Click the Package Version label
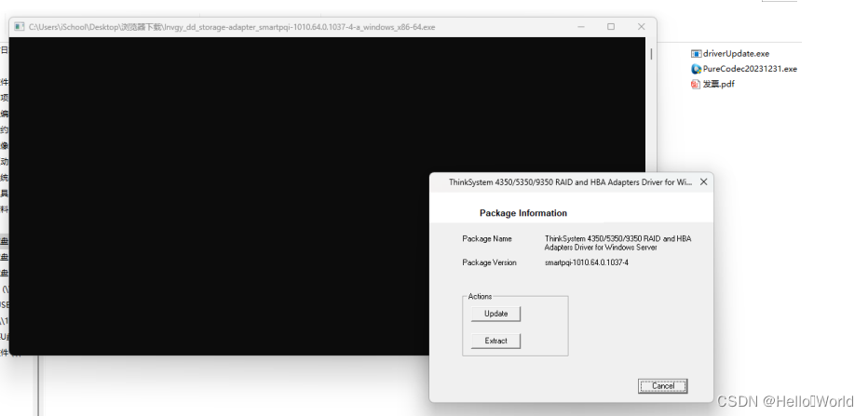Viewport: 868px width, 416px height. [489, 262]
